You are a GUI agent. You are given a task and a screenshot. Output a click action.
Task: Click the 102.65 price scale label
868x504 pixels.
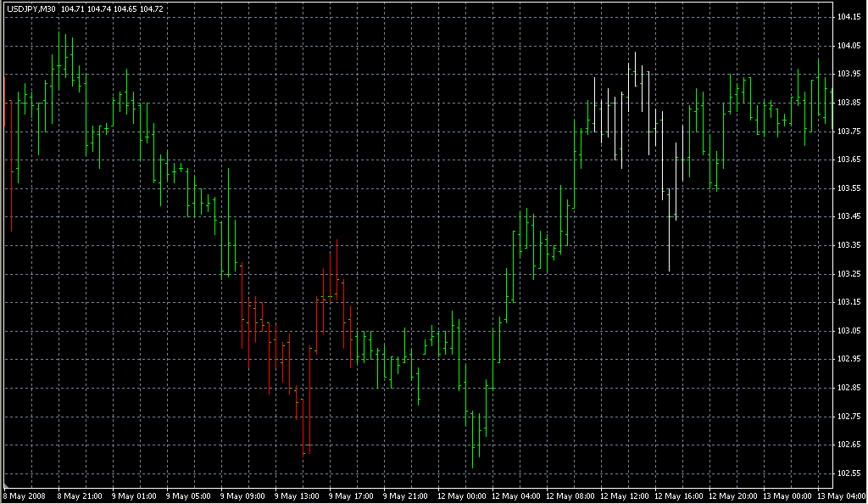849,445
